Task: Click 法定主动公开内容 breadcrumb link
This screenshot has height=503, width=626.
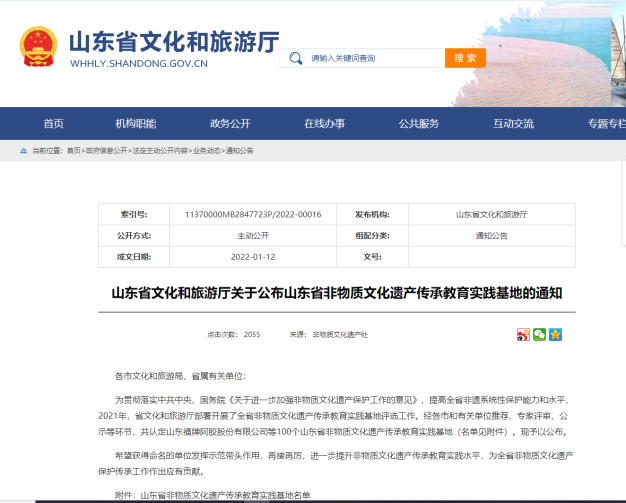Action: tap(160, 151)
